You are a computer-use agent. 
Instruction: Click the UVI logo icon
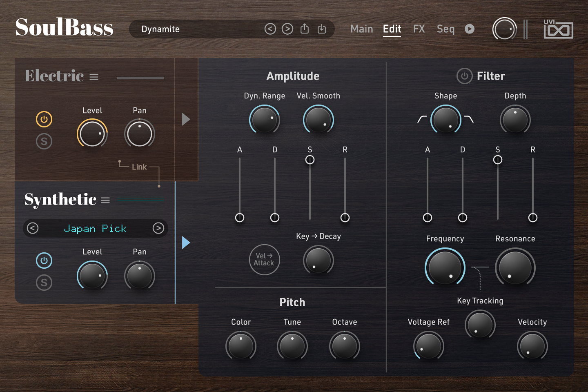click(x=558, y=29)
